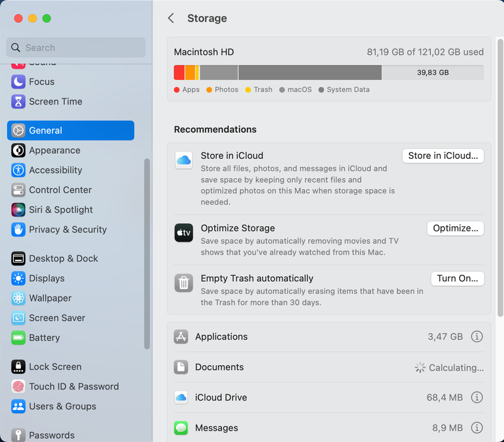
Task: Click the Calculating… status text
Action: coord(456,368)
